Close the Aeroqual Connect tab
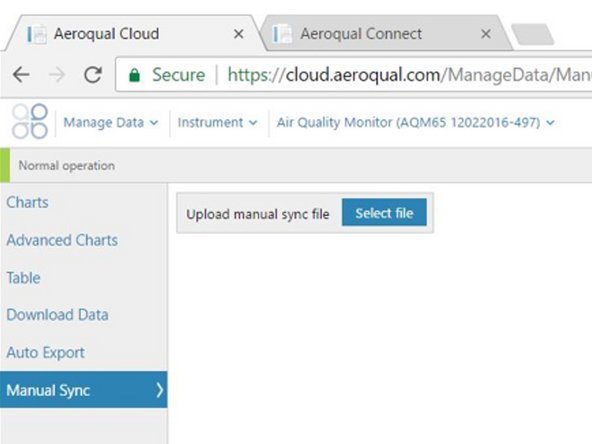 coord(486,34)
